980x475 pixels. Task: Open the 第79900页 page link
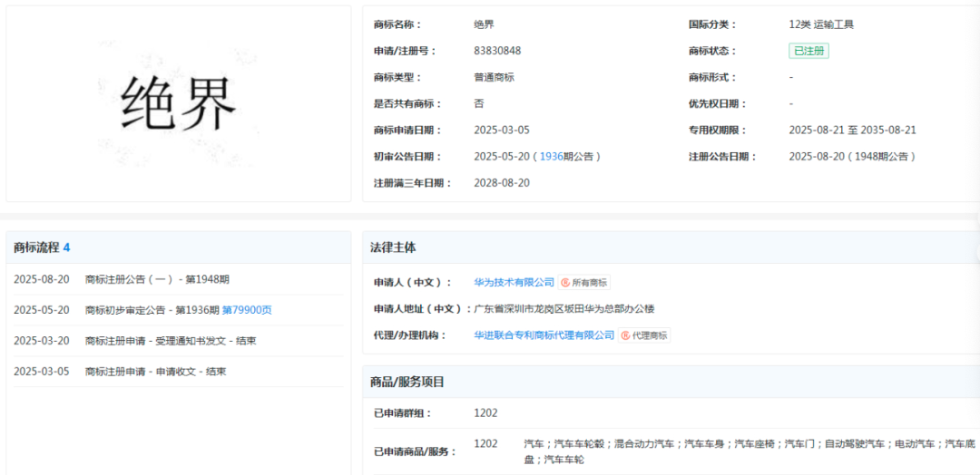[247, 310]
